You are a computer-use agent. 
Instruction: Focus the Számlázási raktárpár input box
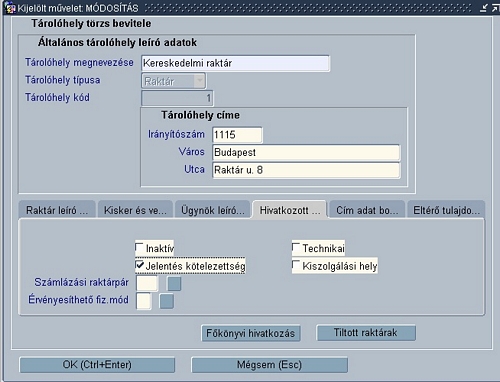click(x=147, y=284)
